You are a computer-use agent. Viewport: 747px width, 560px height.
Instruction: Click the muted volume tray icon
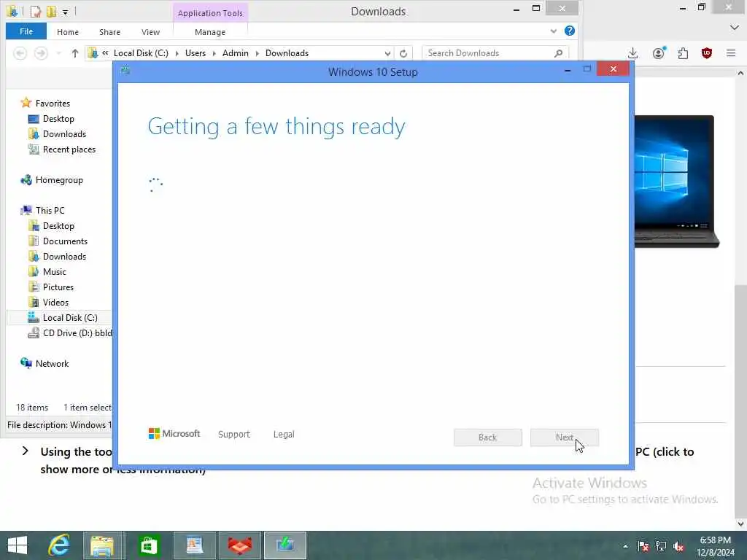pos(678,547)
